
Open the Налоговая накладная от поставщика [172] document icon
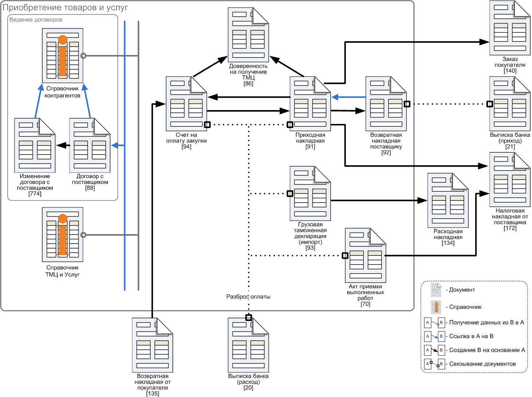click(x=510, y=180)
